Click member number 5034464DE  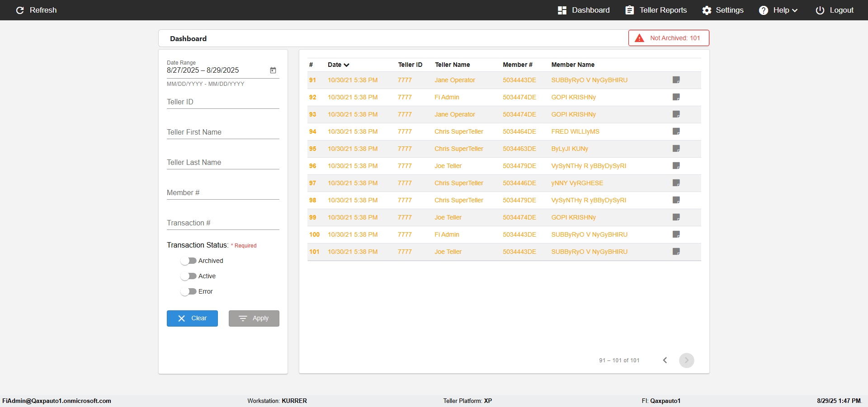click(x=519, y=131)
